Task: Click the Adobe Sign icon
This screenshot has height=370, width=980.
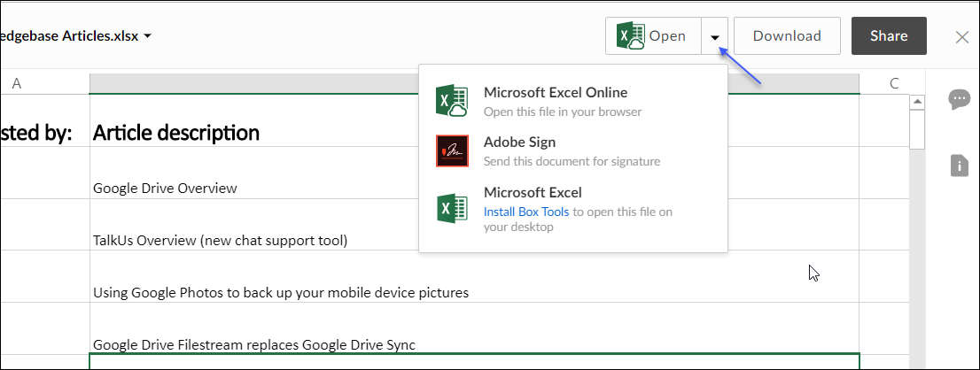Action: coord(452,151)
